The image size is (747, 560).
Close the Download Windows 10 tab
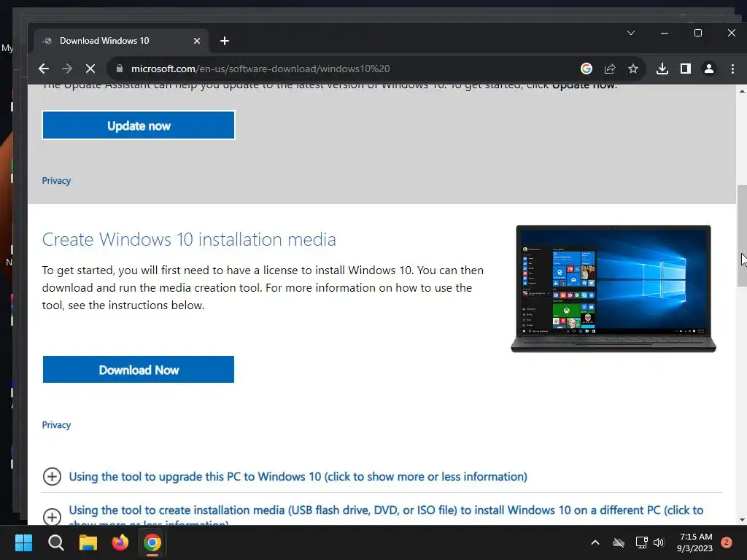197,41
